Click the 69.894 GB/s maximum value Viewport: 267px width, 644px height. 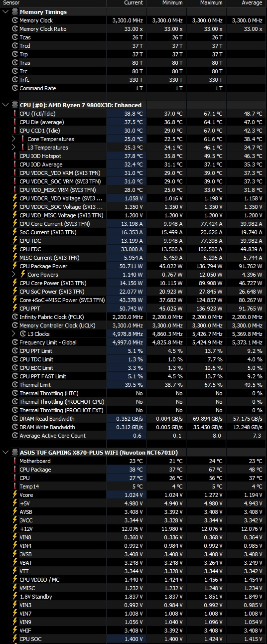[x=208, y=419]
